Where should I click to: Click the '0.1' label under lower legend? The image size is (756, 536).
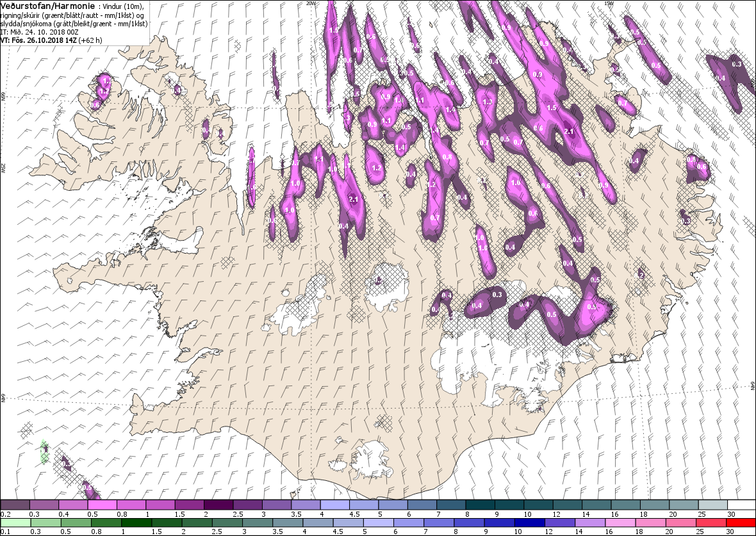(x=5, y=532)
